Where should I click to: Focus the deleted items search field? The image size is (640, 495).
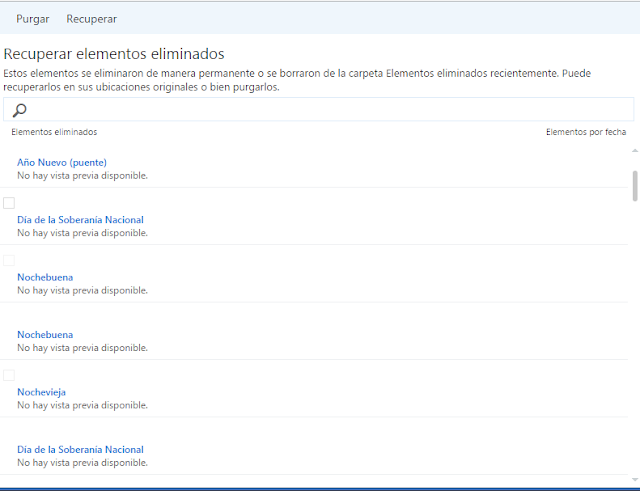pyautogui.click(x=318, y=109)
